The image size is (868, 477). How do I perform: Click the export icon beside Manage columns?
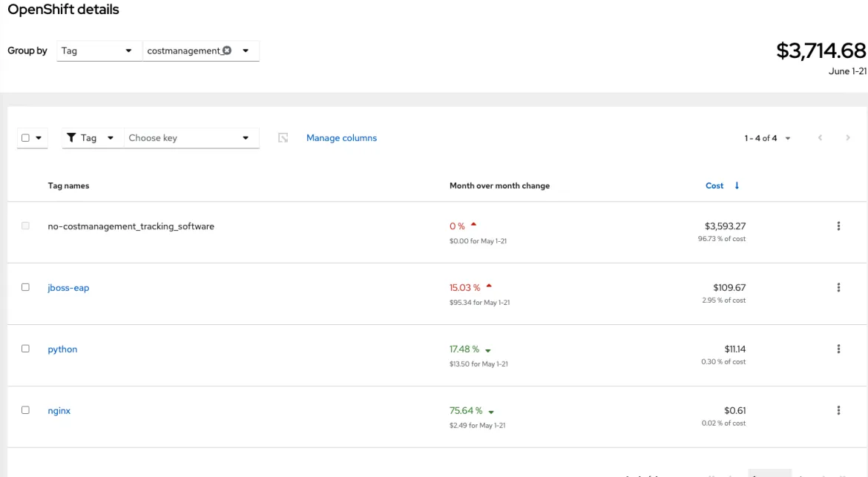[284, 137]
